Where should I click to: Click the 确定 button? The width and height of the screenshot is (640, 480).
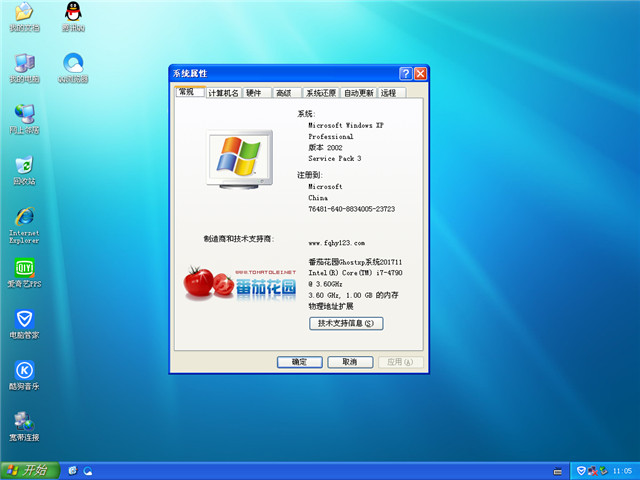(x=300, y=362)
